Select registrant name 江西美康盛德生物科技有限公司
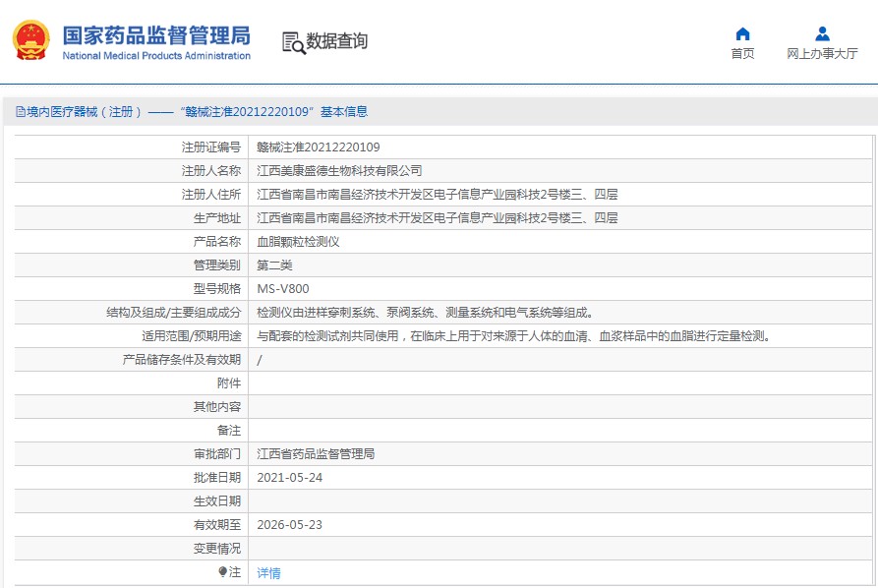 [339, 171]
